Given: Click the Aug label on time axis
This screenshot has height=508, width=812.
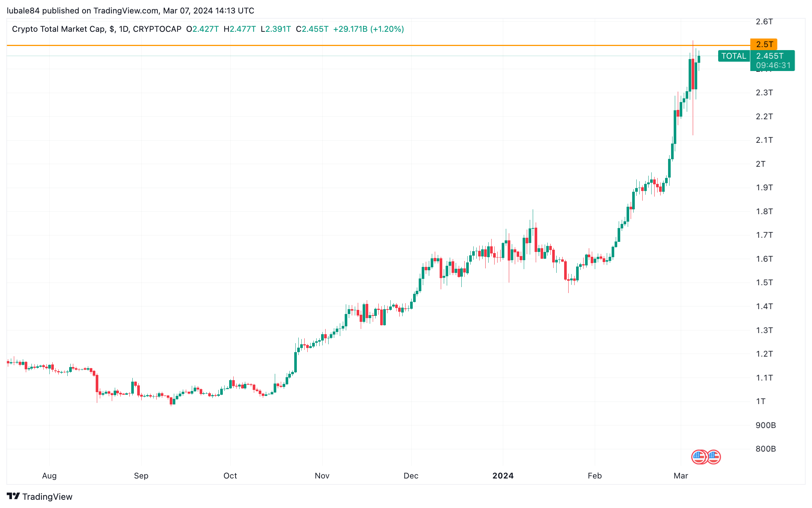Looking at the screenshot, I should [x=49, y=475].
